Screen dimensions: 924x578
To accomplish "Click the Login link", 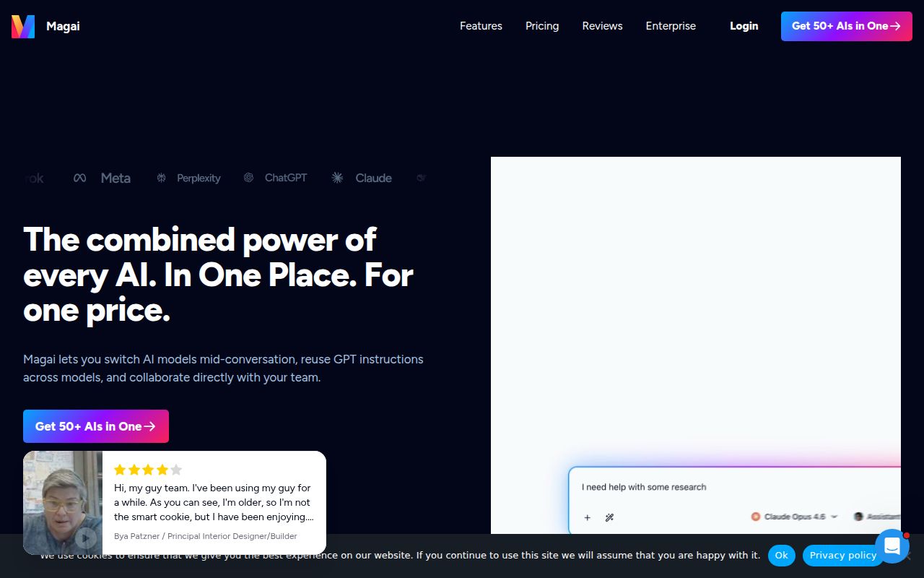I will 744,26.
